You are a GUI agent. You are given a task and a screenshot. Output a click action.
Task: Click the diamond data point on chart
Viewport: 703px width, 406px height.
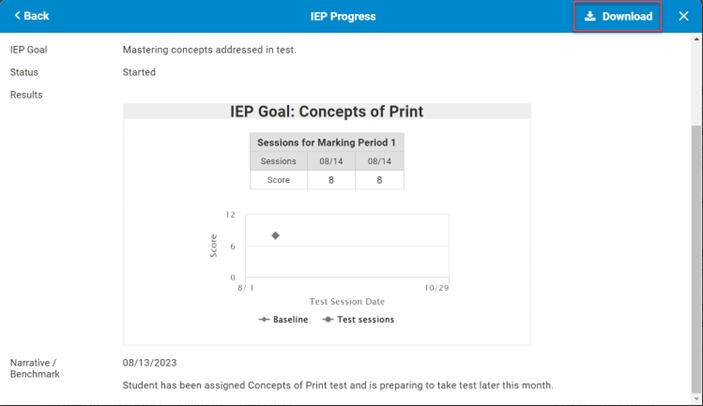click(275, 235)
